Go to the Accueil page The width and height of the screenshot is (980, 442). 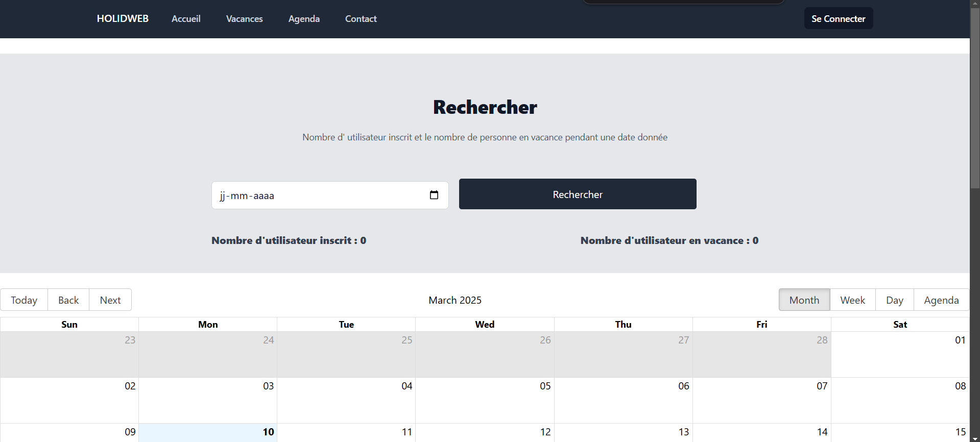click(x=186, y=19)
